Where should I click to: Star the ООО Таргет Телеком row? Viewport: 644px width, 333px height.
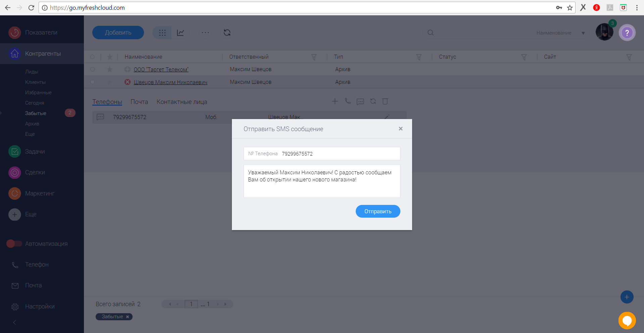click(109, 69)
